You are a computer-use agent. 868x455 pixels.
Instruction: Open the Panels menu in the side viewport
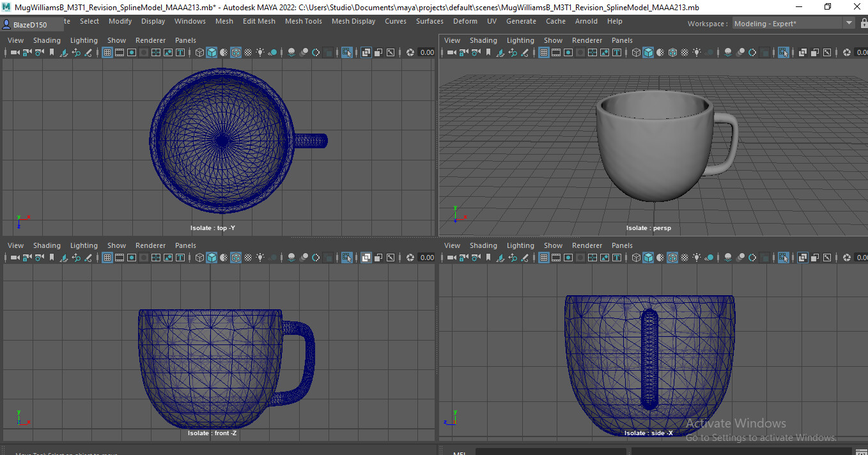coord(622,245)
